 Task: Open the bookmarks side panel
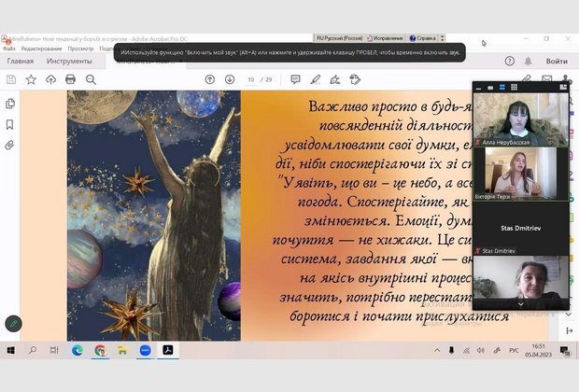click(x=10, y=124)
